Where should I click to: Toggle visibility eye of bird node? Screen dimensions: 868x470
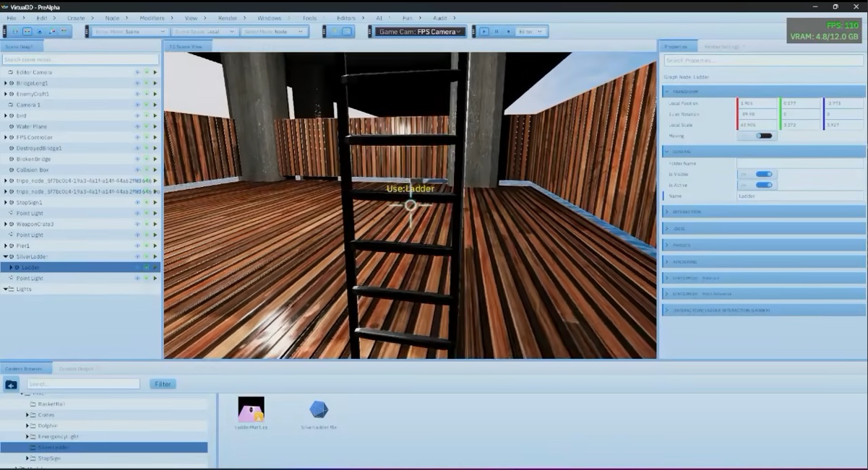pos(137,116)
